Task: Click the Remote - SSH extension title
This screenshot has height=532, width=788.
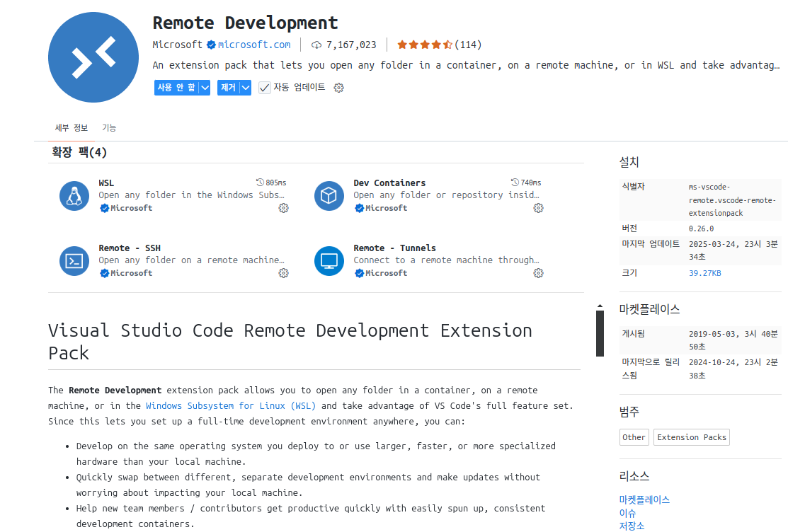Action: point(130,248)
